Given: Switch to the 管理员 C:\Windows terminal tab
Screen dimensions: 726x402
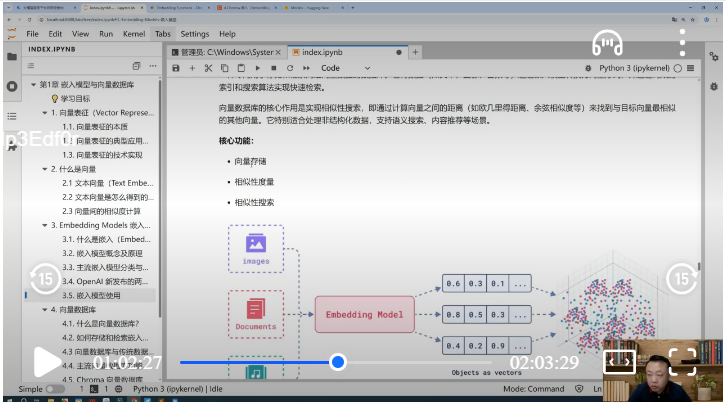Looking at the screenshot, I should pyautogui.click(x=226, y=52).
